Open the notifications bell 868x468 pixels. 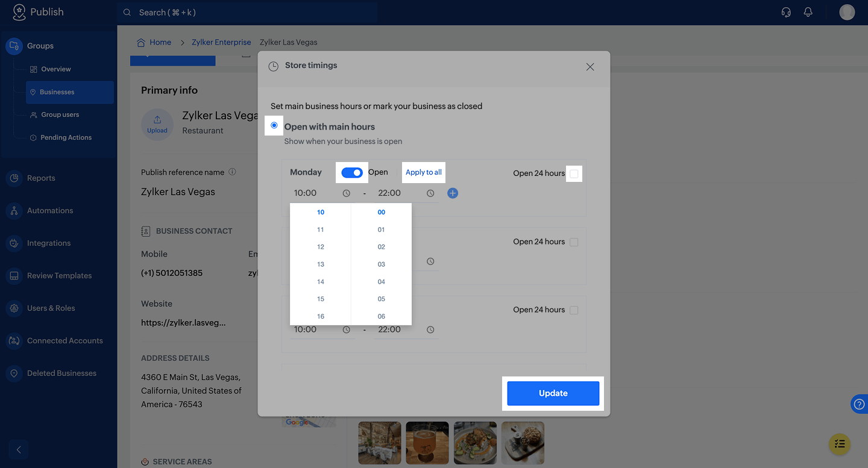808,12
